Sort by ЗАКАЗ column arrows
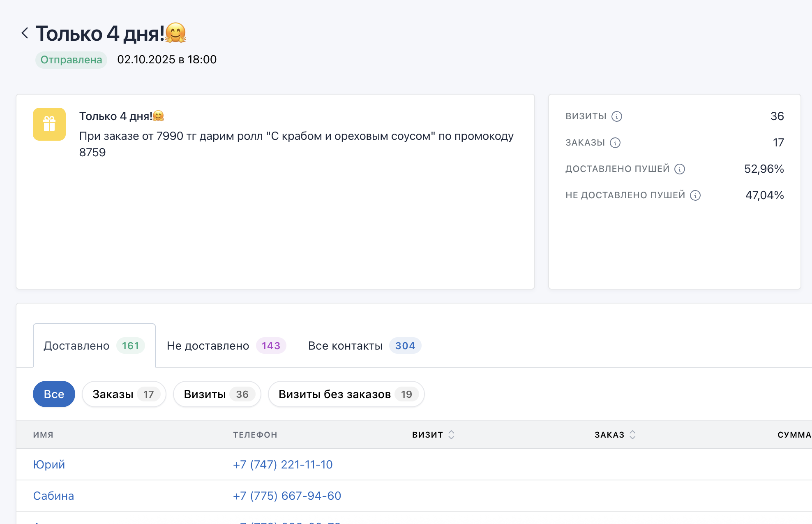The image size is (812, 524). tap(632, 435)
